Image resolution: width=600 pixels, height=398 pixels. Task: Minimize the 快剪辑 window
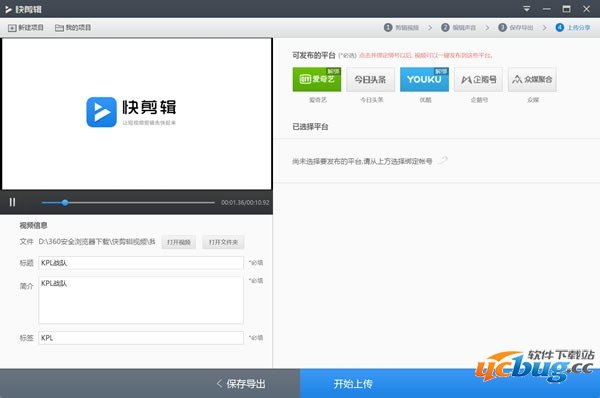547,9
